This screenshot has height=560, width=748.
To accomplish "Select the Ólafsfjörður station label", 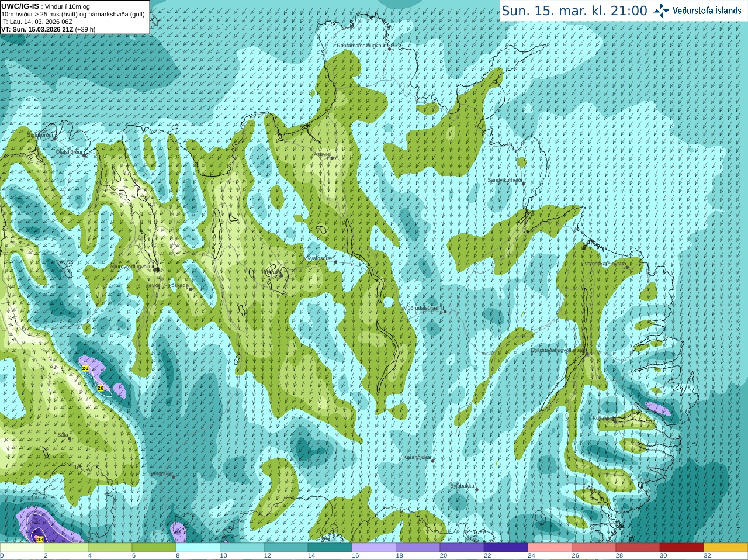I will (x=69, y=152).
